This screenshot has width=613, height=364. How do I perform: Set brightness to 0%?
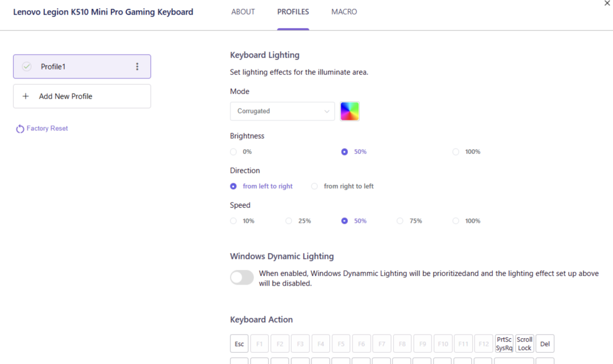point(233,151)
